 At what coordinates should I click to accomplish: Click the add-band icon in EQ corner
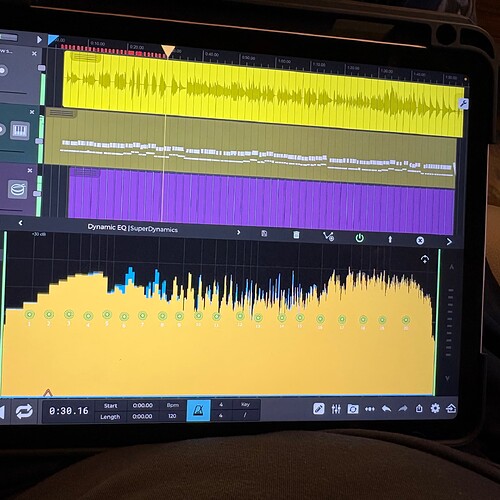point(425,259)
